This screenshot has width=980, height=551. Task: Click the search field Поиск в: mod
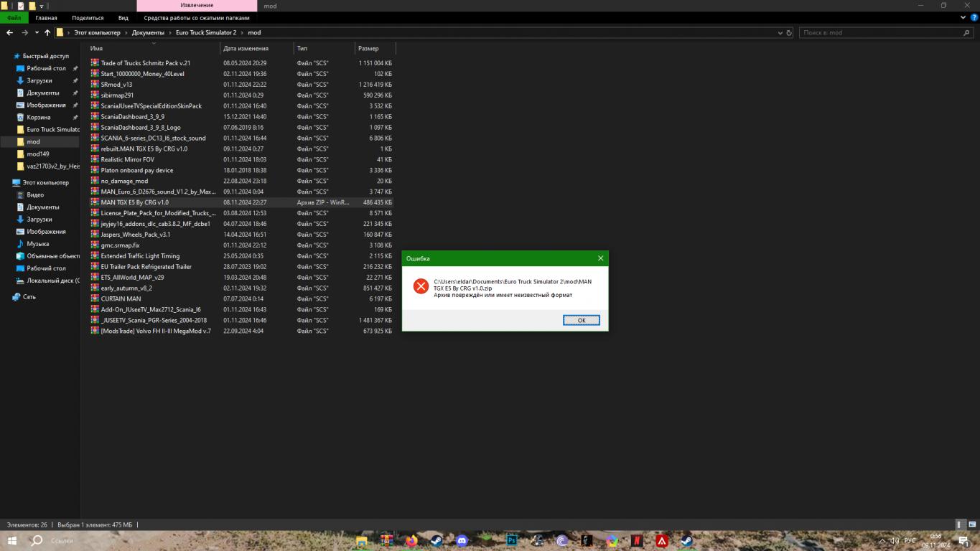click(880, 33)
